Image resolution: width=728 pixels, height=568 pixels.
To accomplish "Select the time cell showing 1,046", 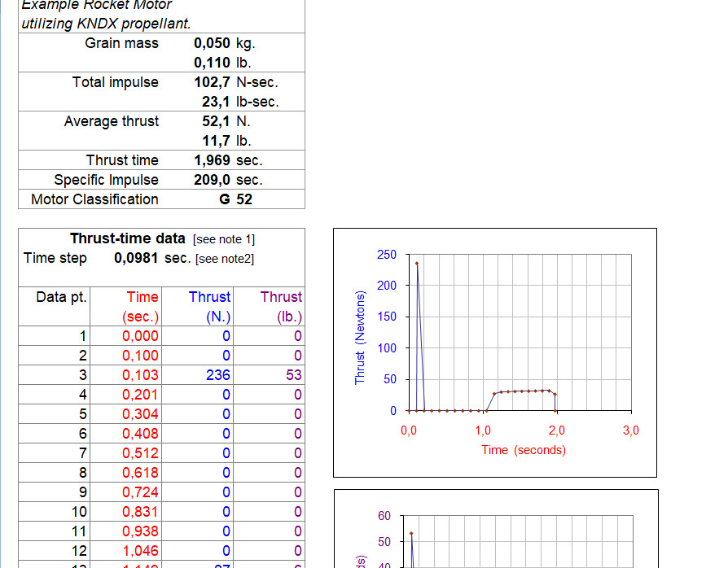I will [140, 551].
